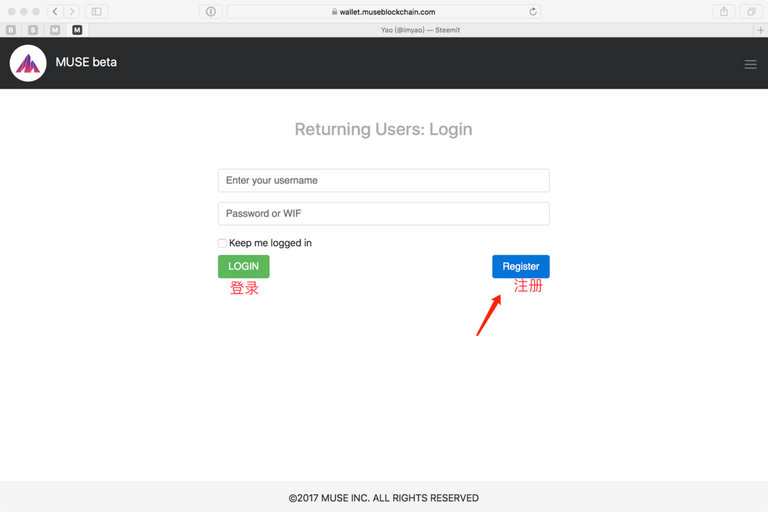Click the blue Register button
Screen dimensions: 768x512
pos(521,267)
